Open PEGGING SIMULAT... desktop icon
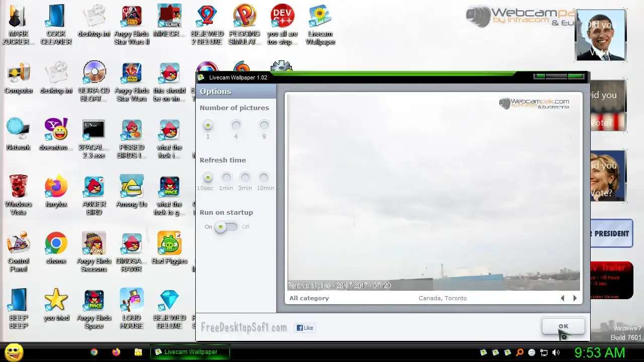The height and width of the screenshot is (362, 644). (x=244, y=24)
